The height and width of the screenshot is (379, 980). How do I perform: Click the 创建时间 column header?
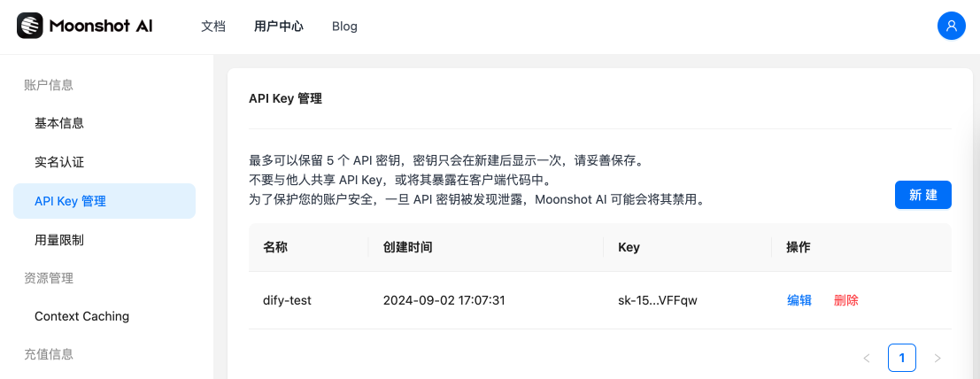pos(407,247)
